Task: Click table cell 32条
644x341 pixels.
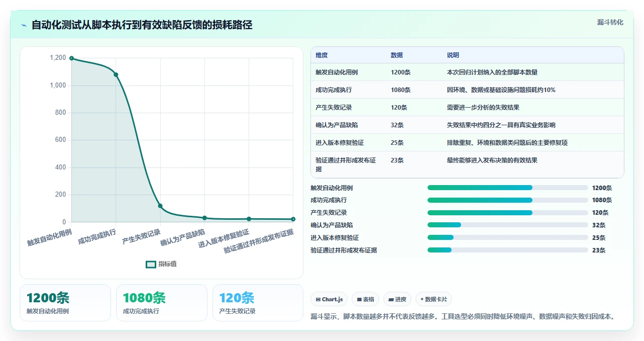Action: 397,125
